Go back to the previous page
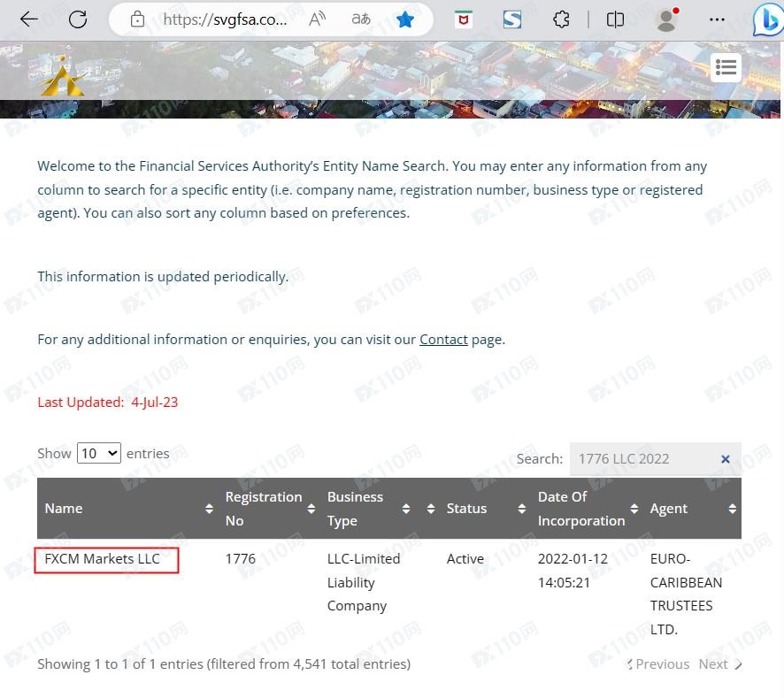784x698 pixels. [x=29, y=19]
